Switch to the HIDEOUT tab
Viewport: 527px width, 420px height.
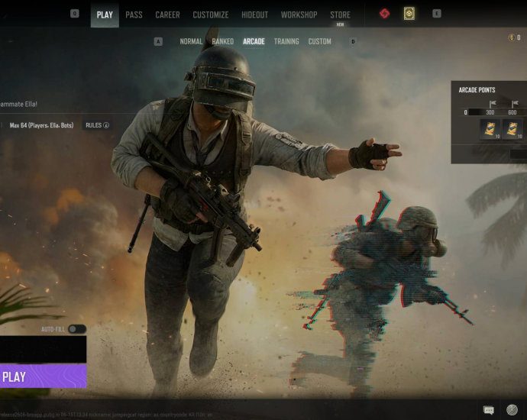pyautogui.click(x=254, y=15)
